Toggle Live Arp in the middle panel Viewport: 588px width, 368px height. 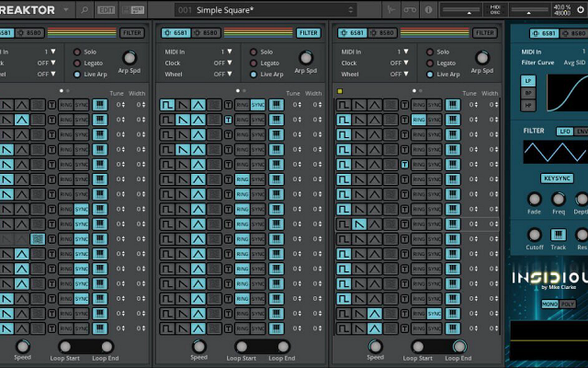(254, 75)
